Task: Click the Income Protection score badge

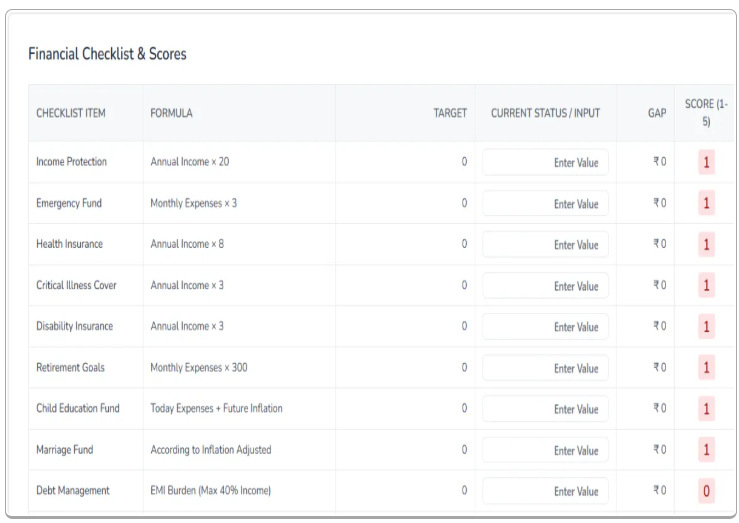Action: pos(706,162)
